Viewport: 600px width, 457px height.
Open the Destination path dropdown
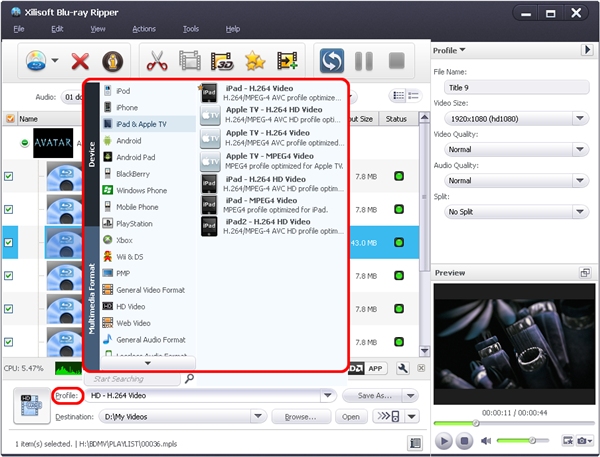[258, 416]
